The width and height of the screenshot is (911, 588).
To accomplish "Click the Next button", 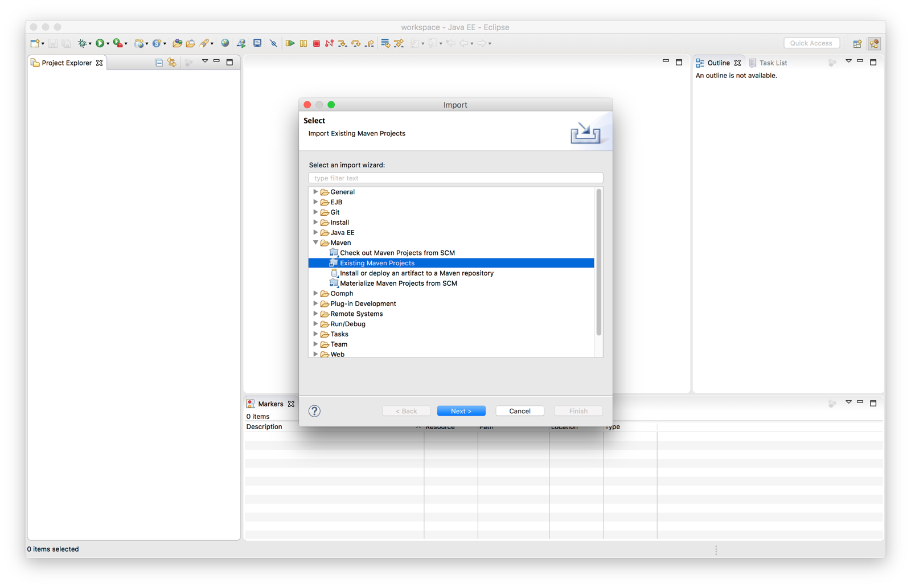I will (x=461, y=411).
